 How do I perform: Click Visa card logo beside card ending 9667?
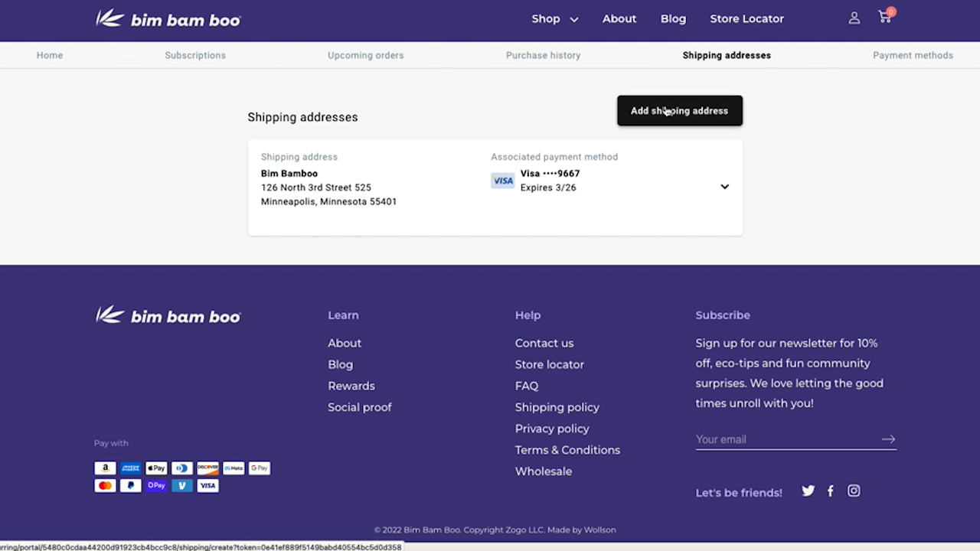(503, 181)
